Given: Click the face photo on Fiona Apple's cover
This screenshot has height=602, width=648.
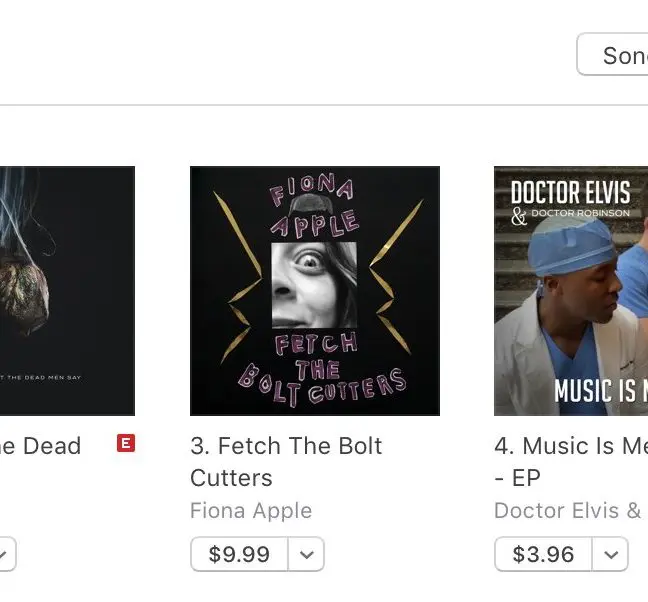Looking at the screenshot, I should [x=314, y=284].
